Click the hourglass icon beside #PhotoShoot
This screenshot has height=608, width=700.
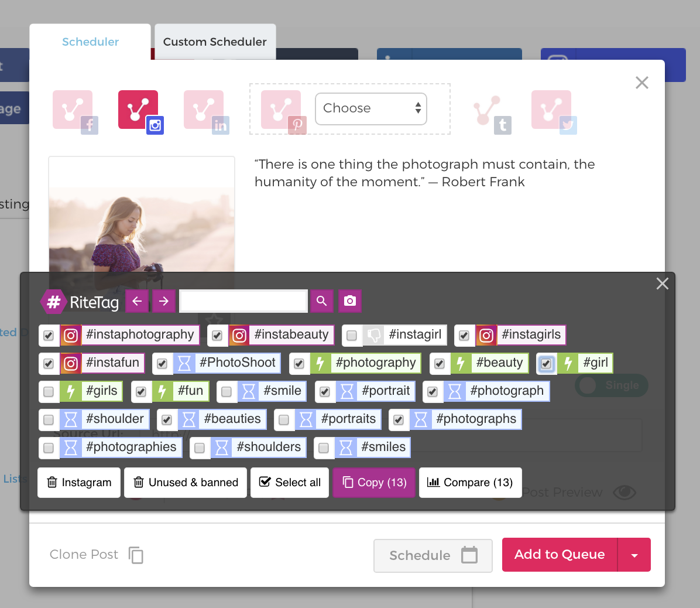(x=184, y=364)
